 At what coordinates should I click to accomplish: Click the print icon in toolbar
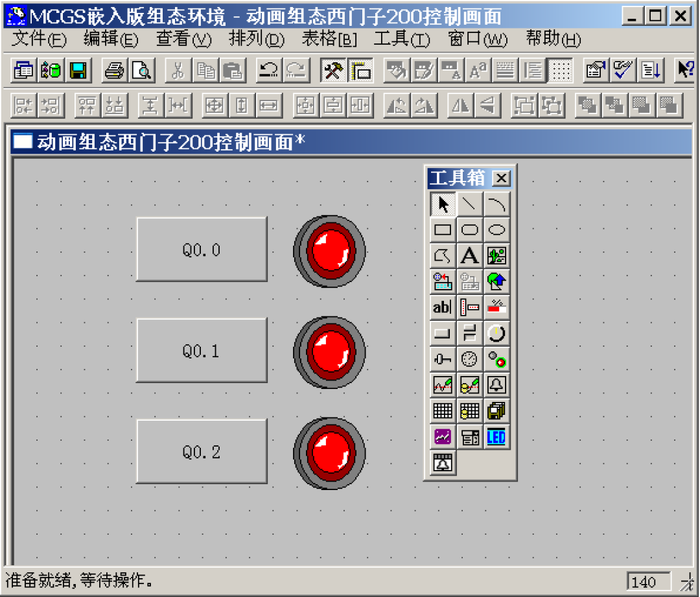pyautogui.click(x=114, y=70)
